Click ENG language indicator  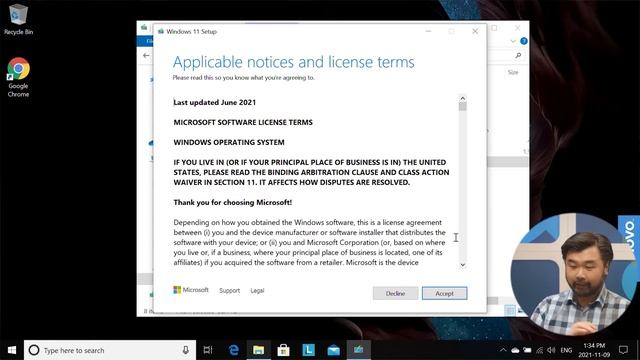tap(566, 350)
